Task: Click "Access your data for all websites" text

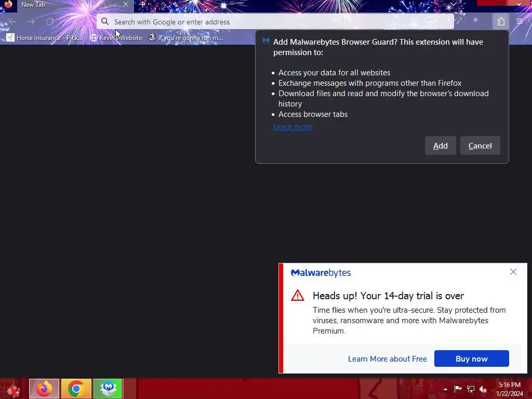Action: (x=334, y=73)
